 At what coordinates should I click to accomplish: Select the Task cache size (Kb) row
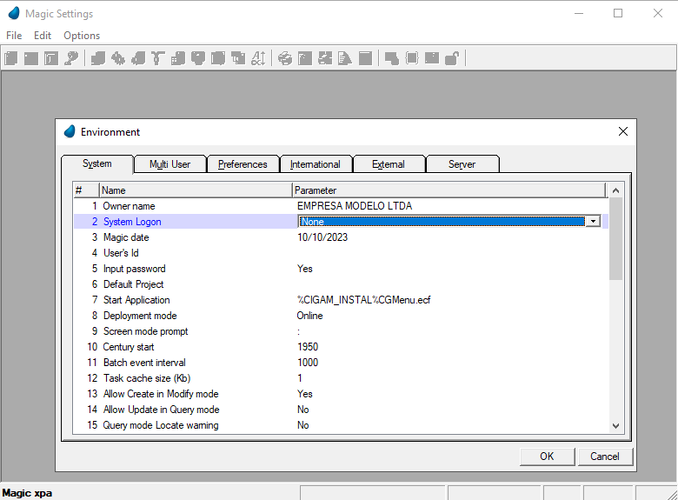(x=340, y=378)
